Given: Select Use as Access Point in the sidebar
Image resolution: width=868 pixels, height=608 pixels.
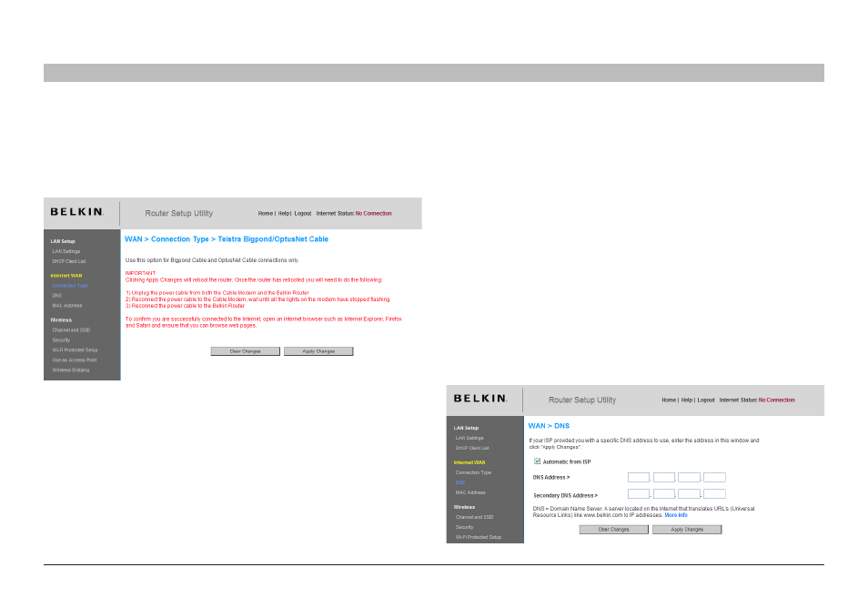Looking at the screenshot, I should [75, 360].
